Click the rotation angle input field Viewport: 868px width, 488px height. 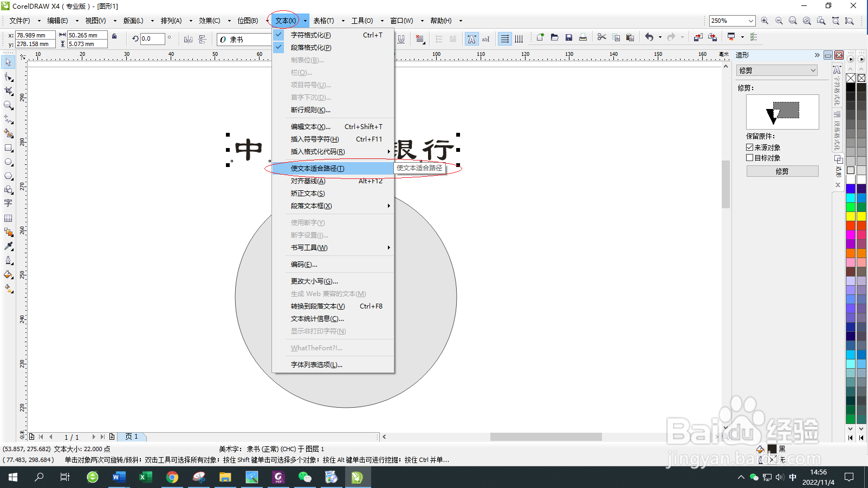click(152, 39)
